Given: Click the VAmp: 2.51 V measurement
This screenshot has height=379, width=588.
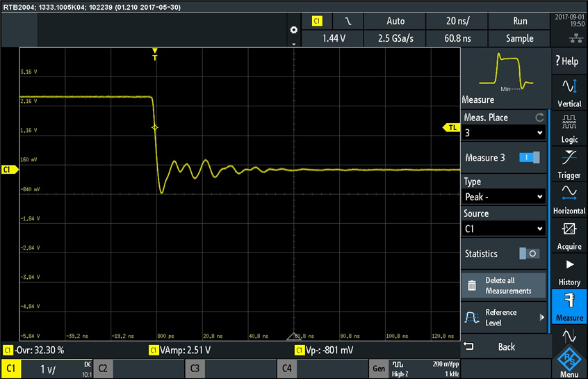Looking at the screenshot, I should pyautogui.click(x=180, y=350).
